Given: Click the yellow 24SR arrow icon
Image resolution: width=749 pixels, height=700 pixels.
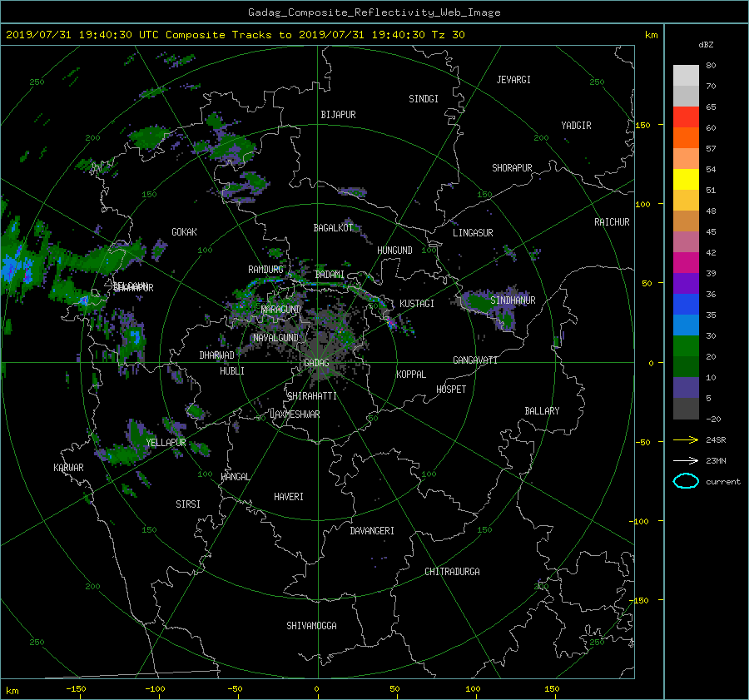Looking at the screenshot, I should point(686,439).
